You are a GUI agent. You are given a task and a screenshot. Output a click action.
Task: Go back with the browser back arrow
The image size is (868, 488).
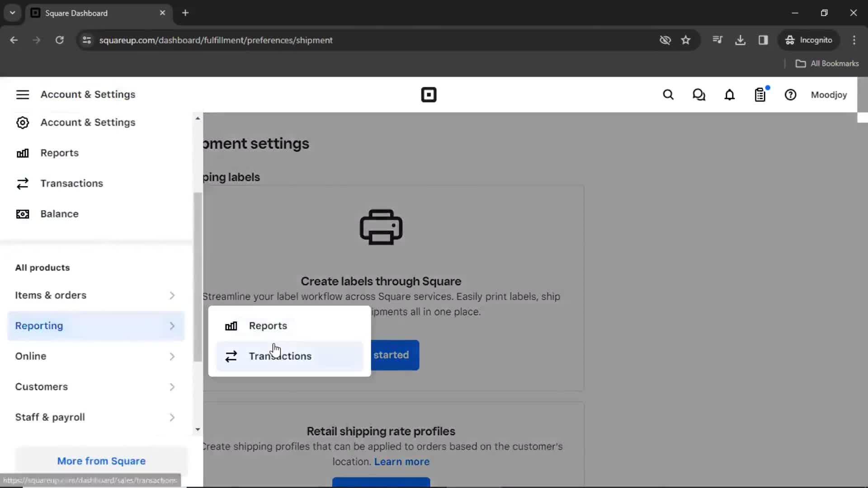point(14,40)
